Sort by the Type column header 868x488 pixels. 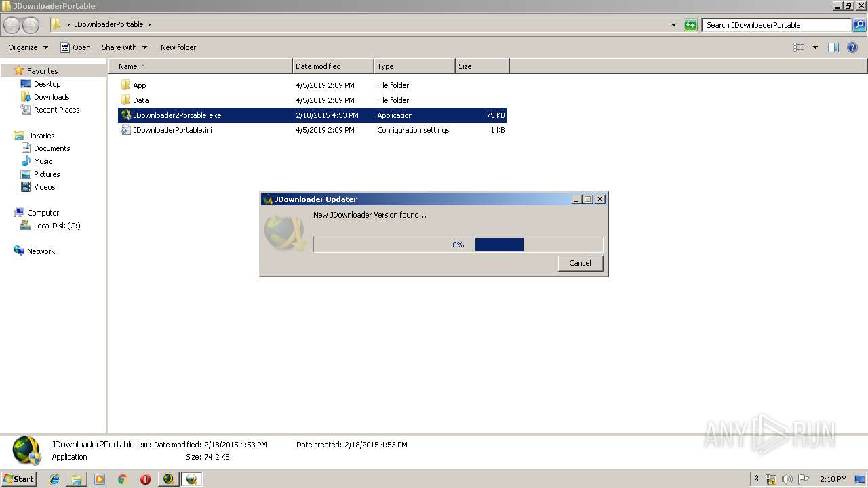(414, 66)
